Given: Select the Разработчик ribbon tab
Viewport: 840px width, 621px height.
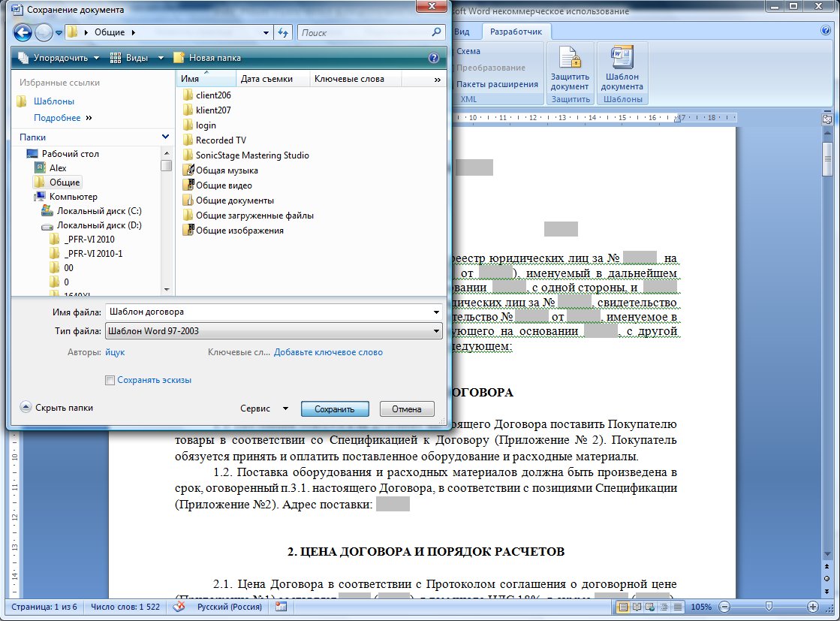Looking at the screenshot, I should coord(516,32).
